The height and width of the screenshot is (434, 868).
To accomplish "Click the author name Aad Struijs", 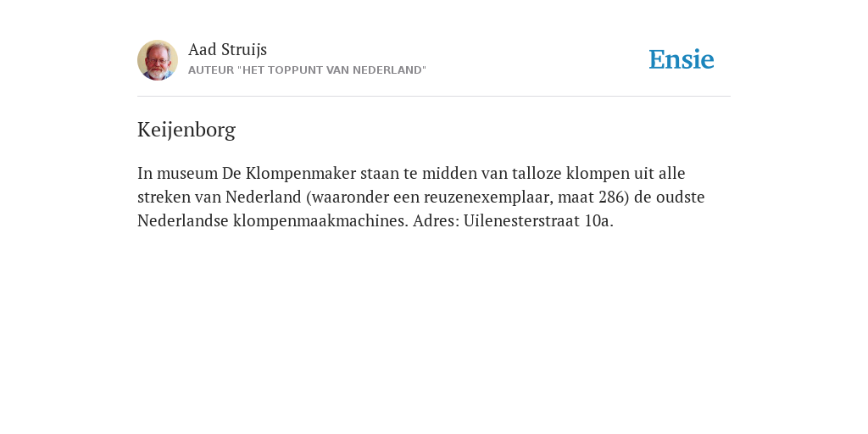I will [x=227, y=49].
